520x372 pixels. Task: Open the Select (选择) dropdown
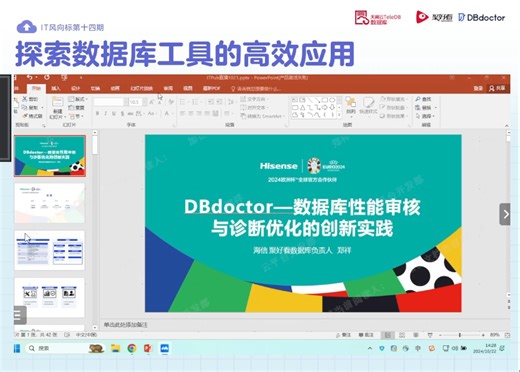coord(426,116)
